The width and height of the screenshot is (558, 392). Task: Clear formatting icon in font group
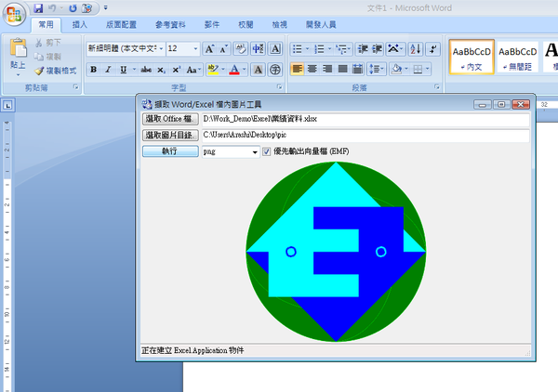click(x=241, y=49)
